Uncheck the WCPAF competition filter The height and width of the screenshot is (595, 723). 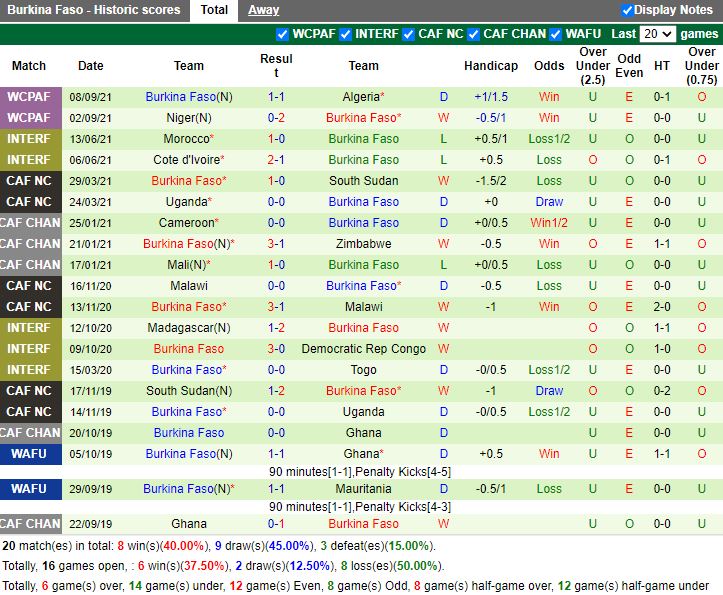point(282,34)
